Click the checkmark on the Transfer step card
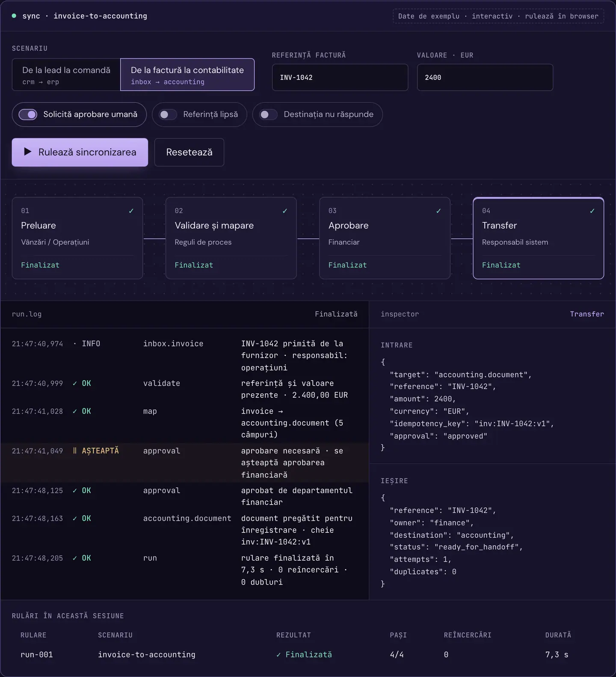The height and width of the screenshot is (677, 616). pyautogui.click(x=592, y=211)
